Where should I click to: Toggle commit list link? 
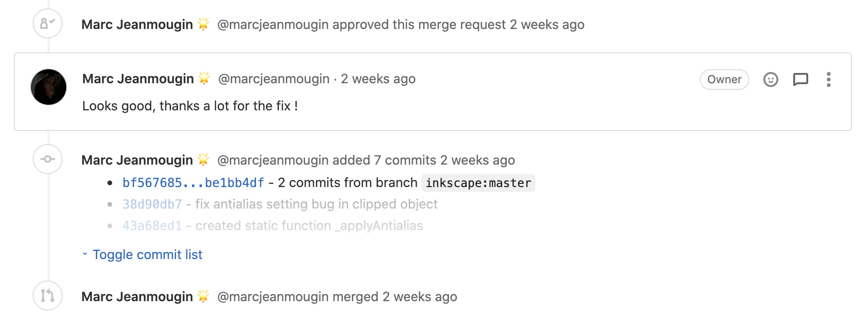click(x=147, y=254)
